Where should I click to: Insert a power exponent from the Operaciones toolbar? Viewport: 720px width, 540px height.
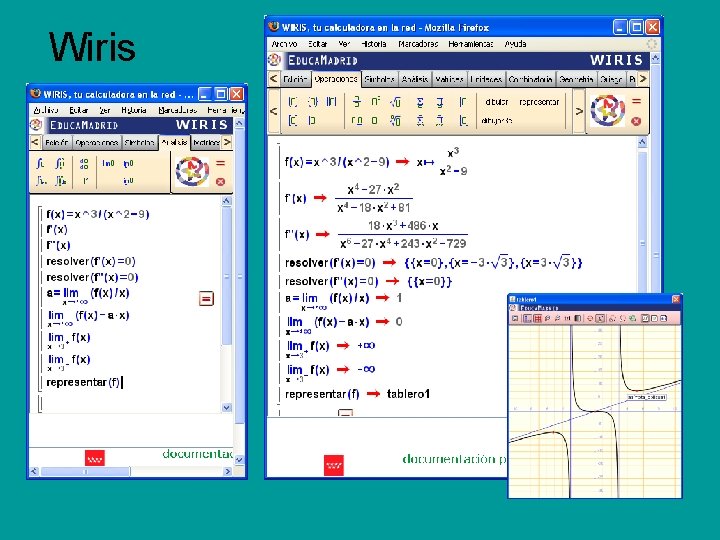pyautogui.click(x=376, y=101)
